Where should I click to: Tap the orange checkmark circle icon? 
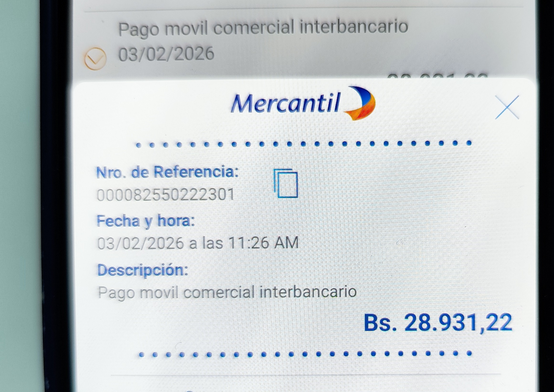(95, 59)
